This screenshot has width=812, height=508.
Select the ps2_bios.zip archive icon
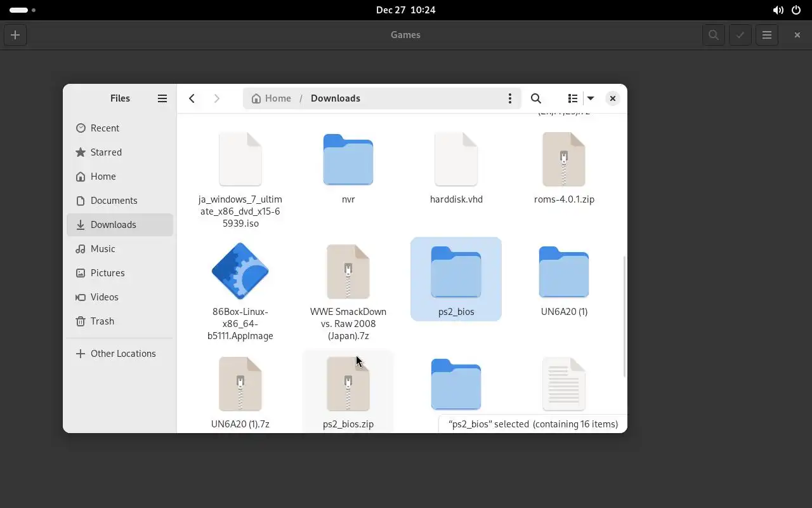point(348,384)
